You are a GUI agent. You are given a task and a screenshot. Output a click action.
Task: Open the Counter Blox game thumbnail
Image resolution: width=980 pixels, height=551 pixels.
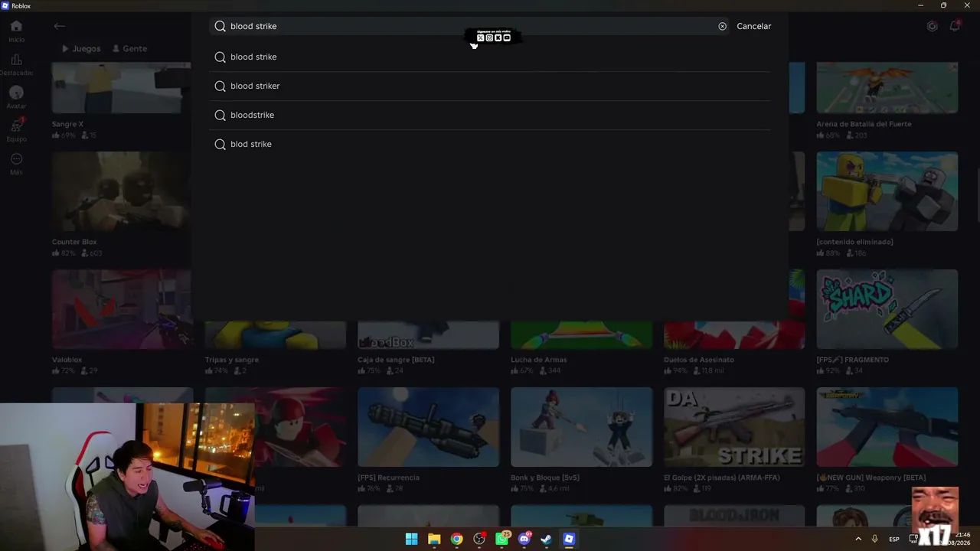pos(121,191)
